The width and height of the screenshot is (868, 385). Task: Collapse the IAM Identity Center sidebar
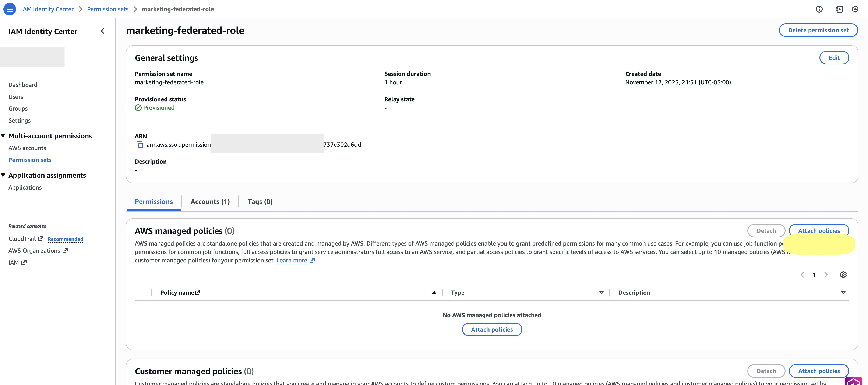[x=102, y=31]
